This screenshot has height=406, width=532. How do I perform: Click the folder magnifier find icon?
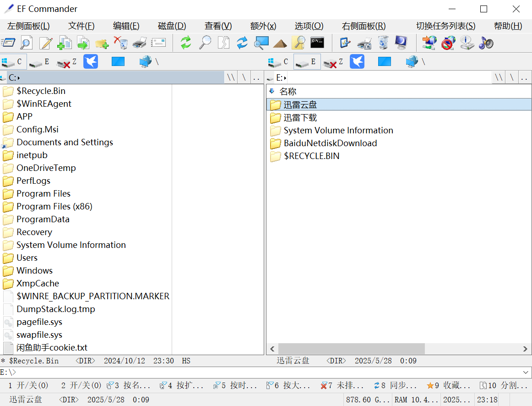(x=299, y=43)
